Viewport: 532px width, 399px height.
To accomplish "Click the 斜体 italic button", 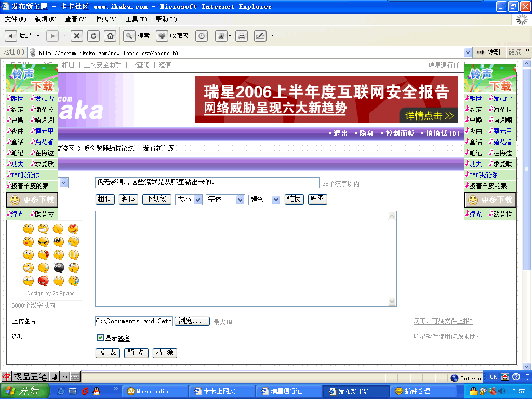I will (128, 199).
